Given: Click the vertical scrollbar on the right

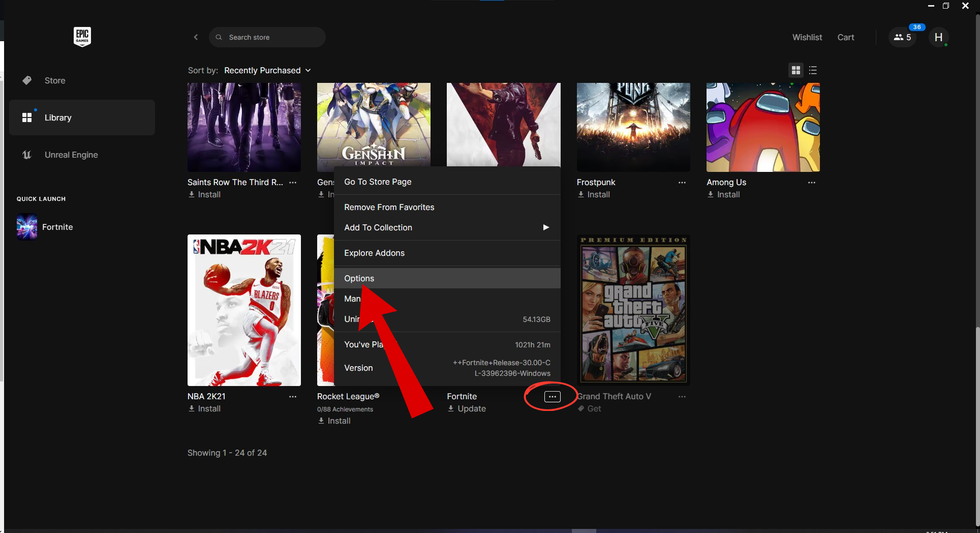Looking at the screenshot, I should pos(977,427).
